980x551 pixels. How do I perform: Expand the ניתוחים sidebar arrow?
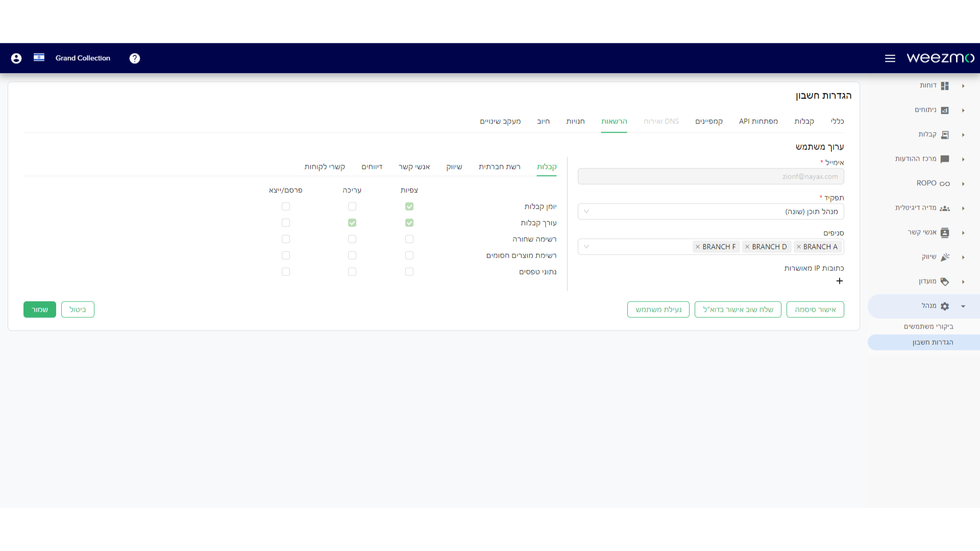coord(963,110)
